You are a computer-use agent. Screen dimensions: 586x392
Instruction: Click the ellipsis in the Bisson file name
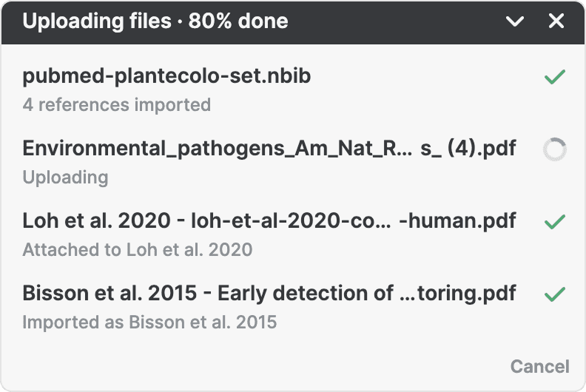(407, 295)
